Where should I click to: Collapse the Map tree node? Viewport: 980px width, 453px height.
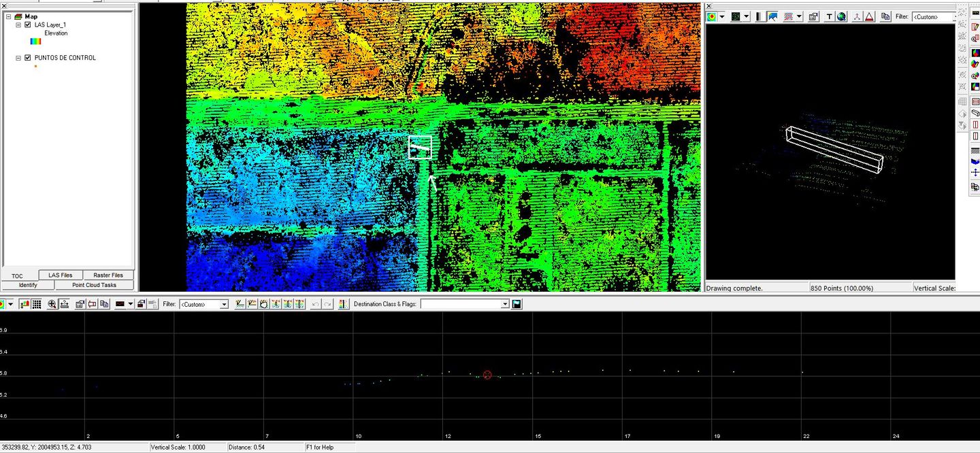(8, 16)
